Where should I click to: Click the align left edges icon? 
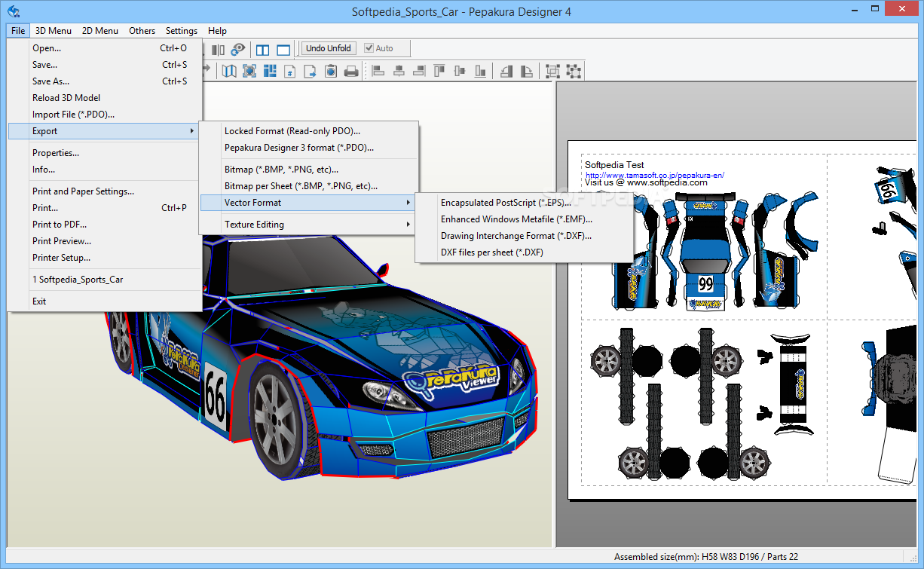click(x=379, y=71)
